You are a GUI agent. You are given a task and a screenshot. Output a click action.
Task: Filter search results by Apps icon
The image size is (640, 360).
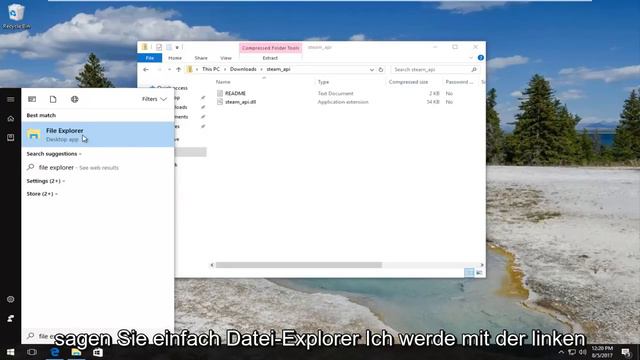click(x=32, y=99)
